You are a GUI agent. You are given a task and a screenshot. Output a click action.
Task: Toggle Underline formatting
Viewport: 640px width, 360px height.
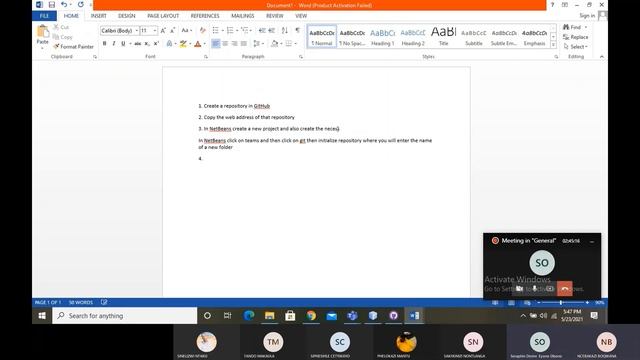(x=123, y=44)
